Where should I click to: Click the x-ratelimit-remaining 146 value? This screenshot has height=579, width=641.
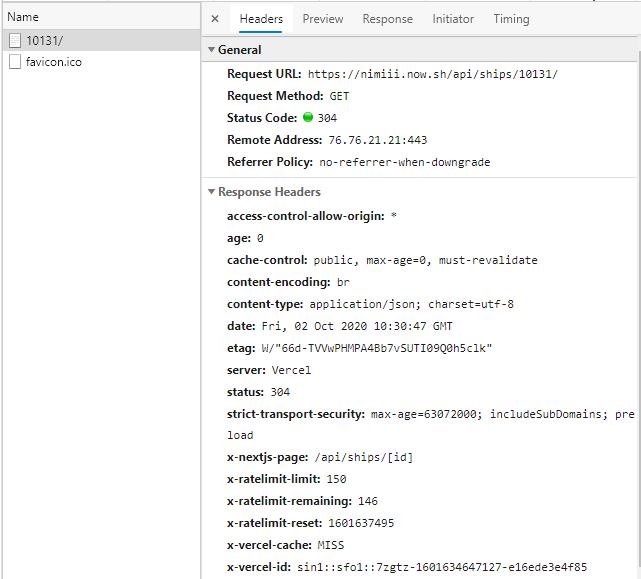point(368,501)
